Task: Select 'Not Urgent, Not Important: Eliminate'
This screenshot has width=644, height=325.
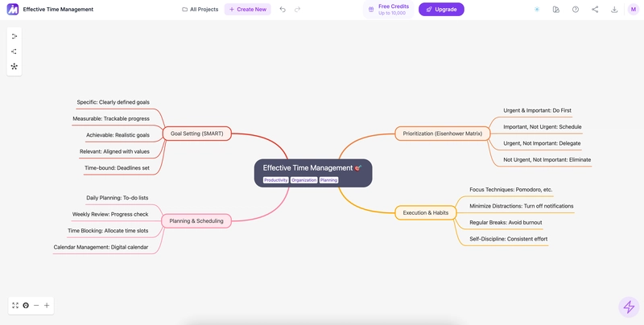Action: coord(547,159)
